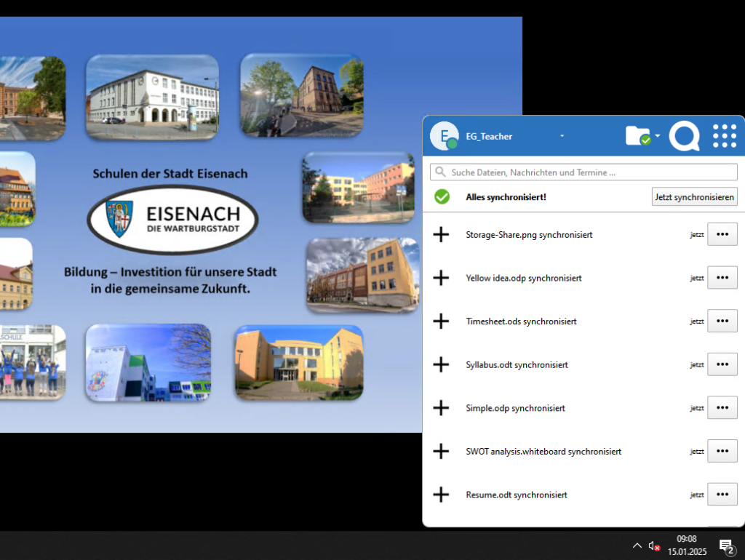745x560 pixels.
Task: Click the magnifier icon in search
Action: 440,172
